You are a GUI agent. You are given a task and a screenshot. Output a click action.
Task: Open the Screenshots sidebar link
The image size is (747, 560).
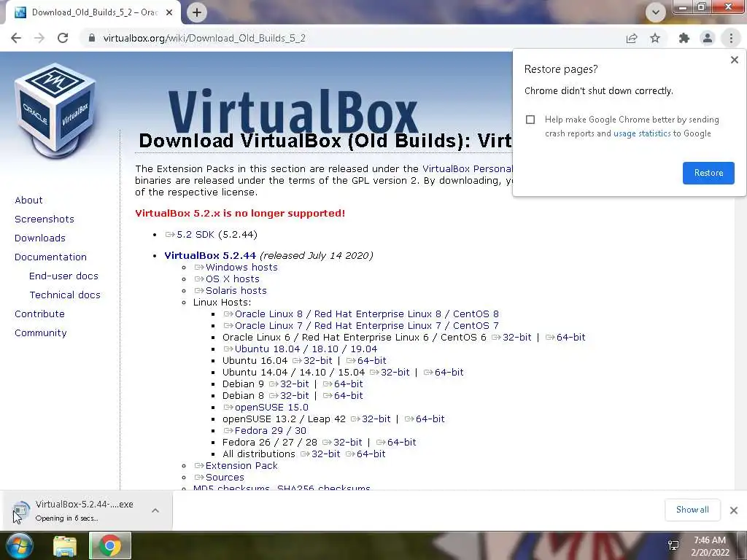[44, 219]
